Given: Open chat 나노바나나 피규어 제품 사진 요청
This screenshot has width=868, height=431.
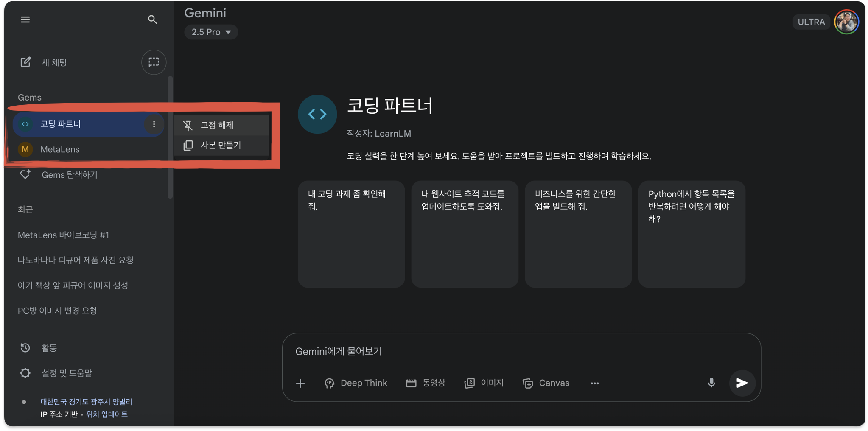Looking at the screenshot, I should coord(76,260).
